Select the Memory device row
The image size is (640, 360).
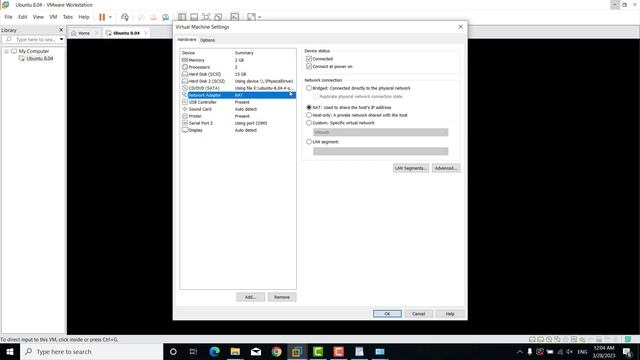[238, 60]
